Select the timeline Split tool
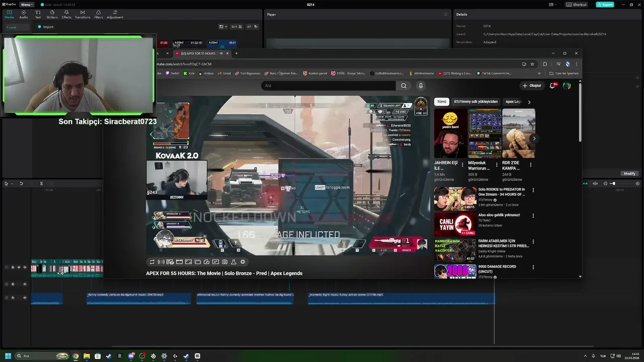The image size is (644, 362). pyautogui.click(x=41, y=184)
